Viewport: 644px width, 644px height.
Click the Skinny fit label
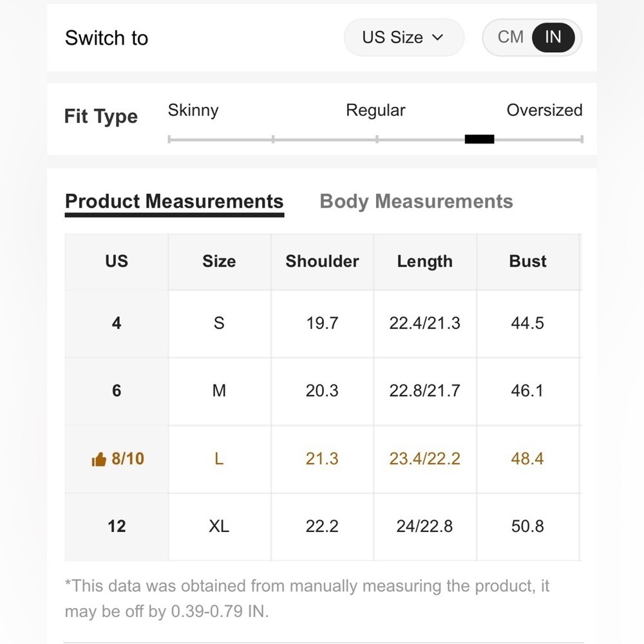(193, 110)
